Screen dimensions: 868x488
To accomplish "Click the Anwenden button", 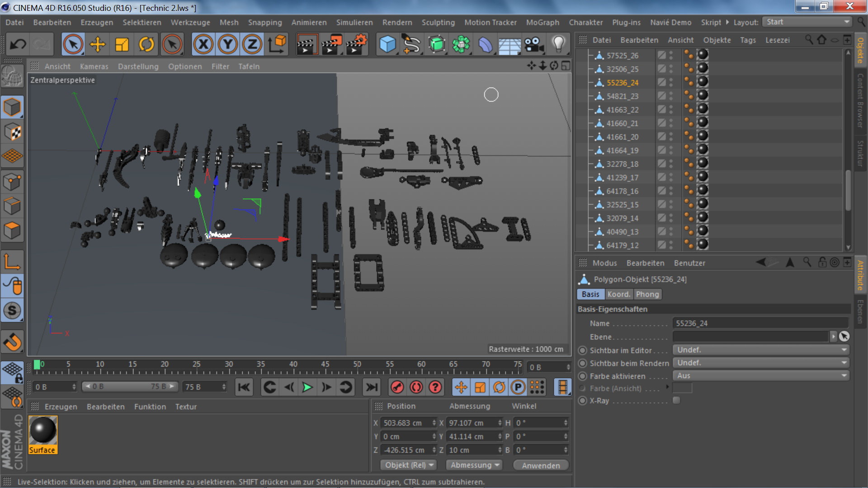I will click(541, 465).
